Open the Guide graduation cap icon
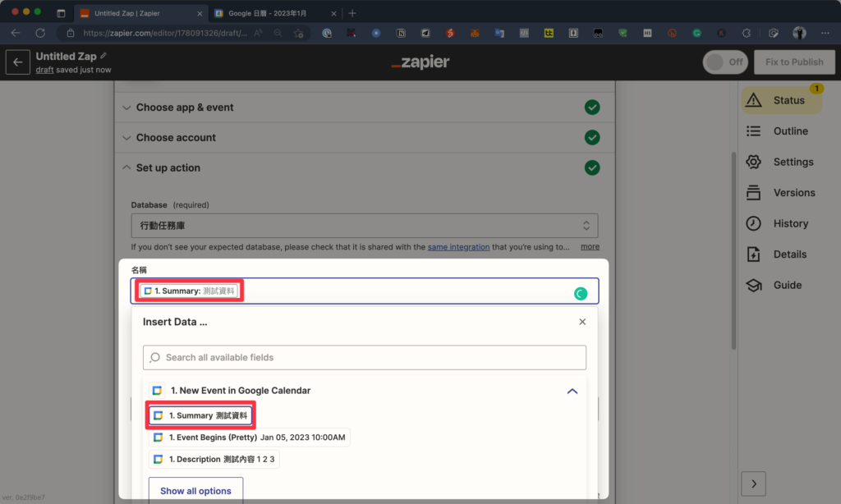The width and height of the screenshot is (841, 504). (x=754, y=285)
